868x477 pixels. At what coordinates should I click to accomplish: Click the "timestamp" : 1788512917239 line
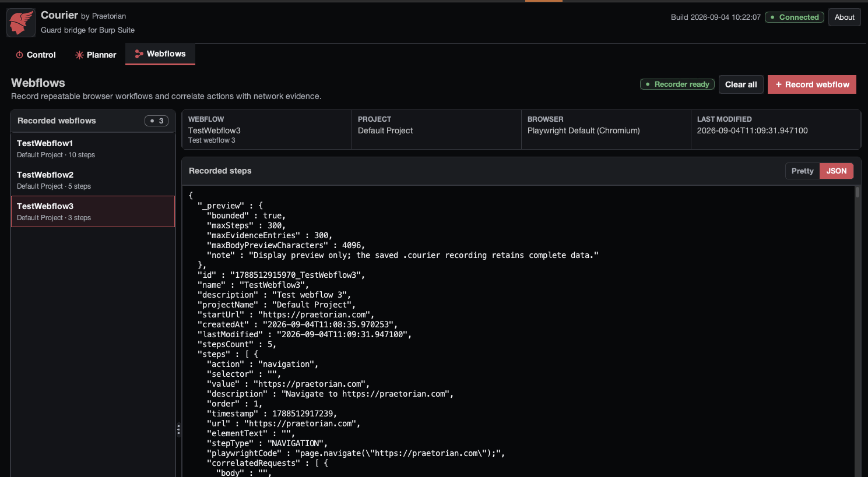tap(272, 414)
